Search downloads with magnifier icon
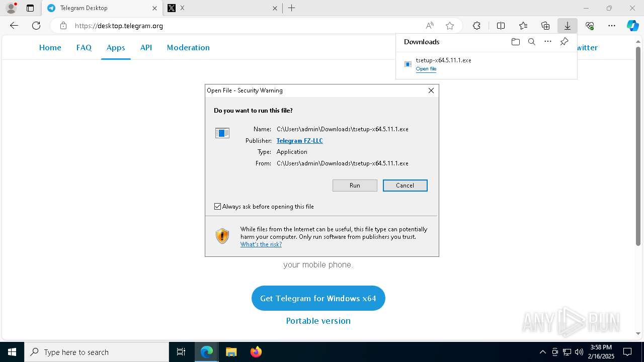 [531, 42]
